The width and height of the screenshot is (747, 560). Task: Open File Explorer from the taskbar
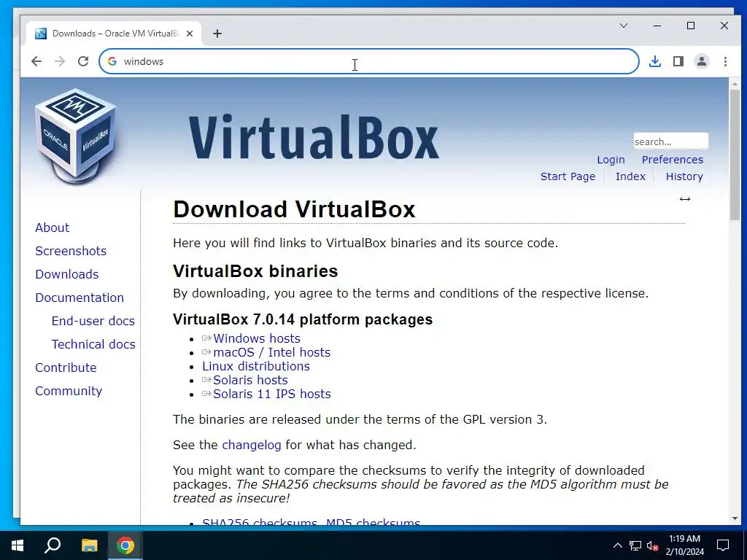tap(89, 545)
